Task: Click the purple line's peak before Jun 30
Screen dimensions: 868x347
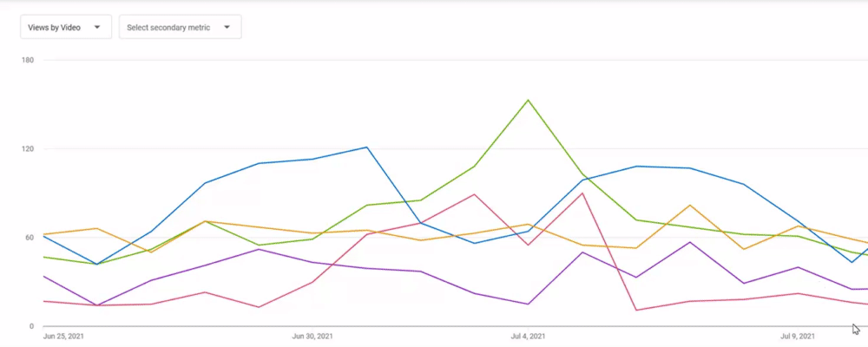Action: [259, 249]
